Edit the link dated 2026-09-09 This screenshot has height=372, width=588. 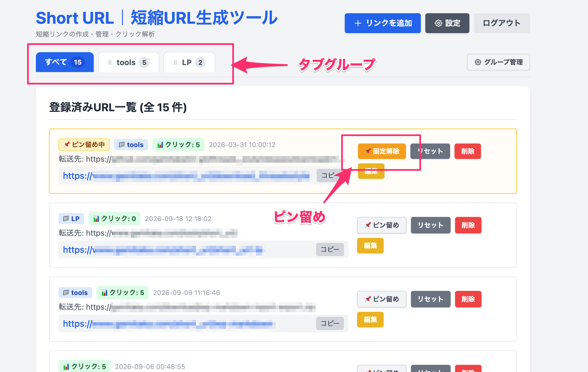[370, 320]
